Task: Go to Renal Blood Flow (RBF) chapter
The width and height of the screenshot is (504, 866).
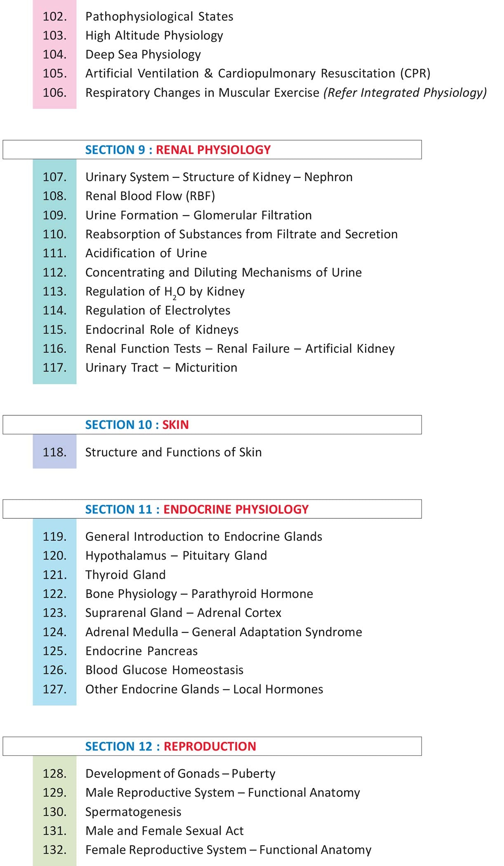Action: [150, 196]
